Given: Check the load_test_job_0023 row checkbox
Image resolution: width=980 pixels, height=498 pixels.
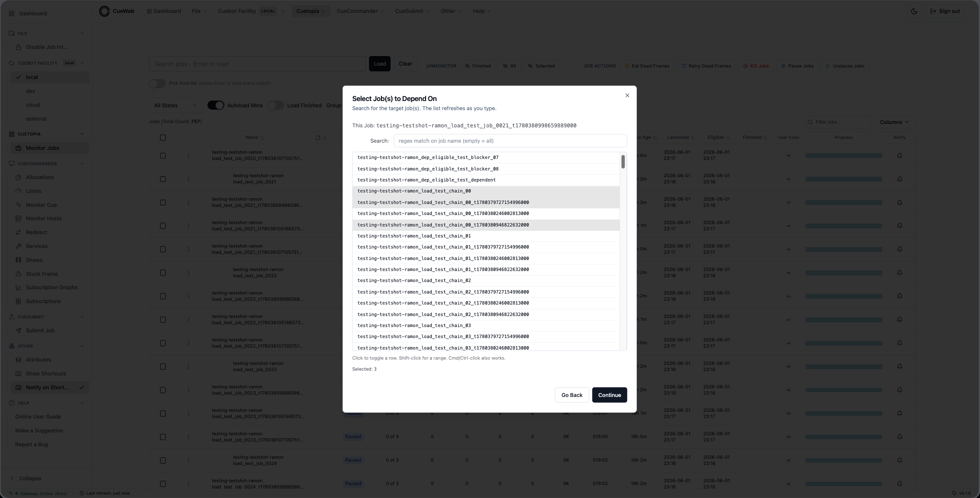Looking at the screenshot, I should coord(163,367).
